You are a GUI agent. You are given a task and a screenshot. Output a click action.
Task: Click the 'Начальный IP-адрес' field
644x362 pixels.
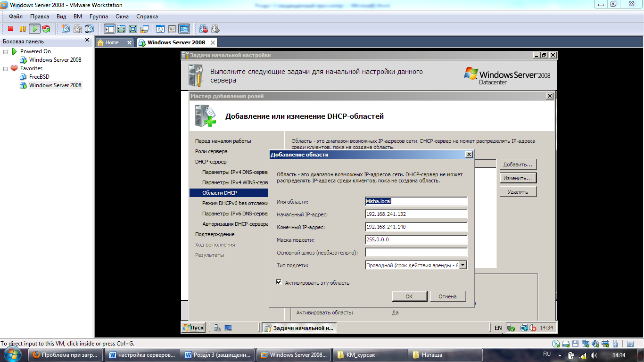416,214
